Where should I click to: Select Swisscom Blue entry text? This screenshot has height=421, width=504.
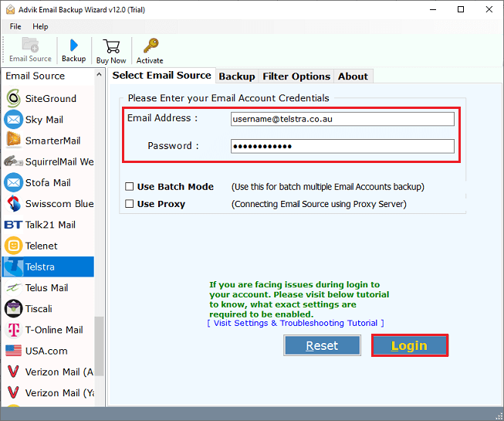click(59, 204)
